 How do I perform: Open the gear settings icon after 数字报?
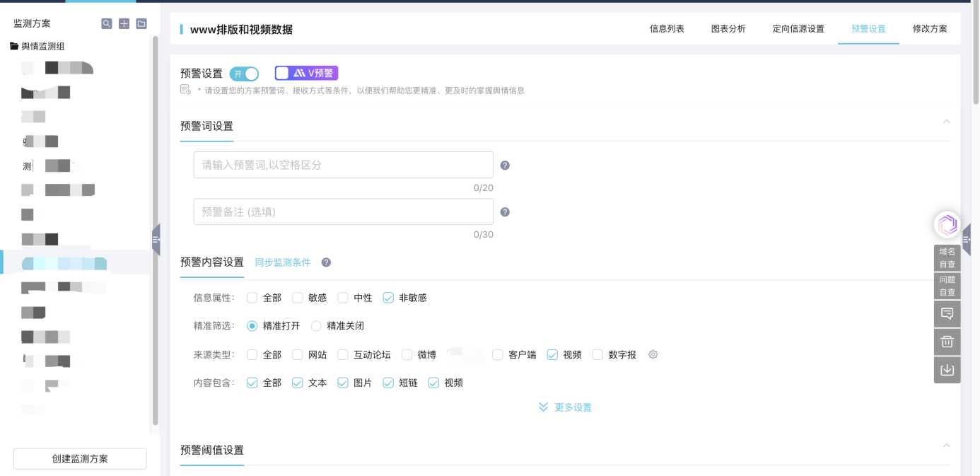tap(653, 354)
